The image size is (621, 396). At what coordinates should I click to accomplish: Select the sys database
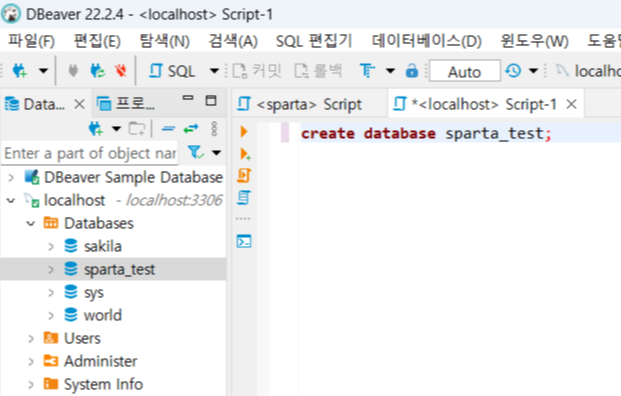[x=94, y=293]
